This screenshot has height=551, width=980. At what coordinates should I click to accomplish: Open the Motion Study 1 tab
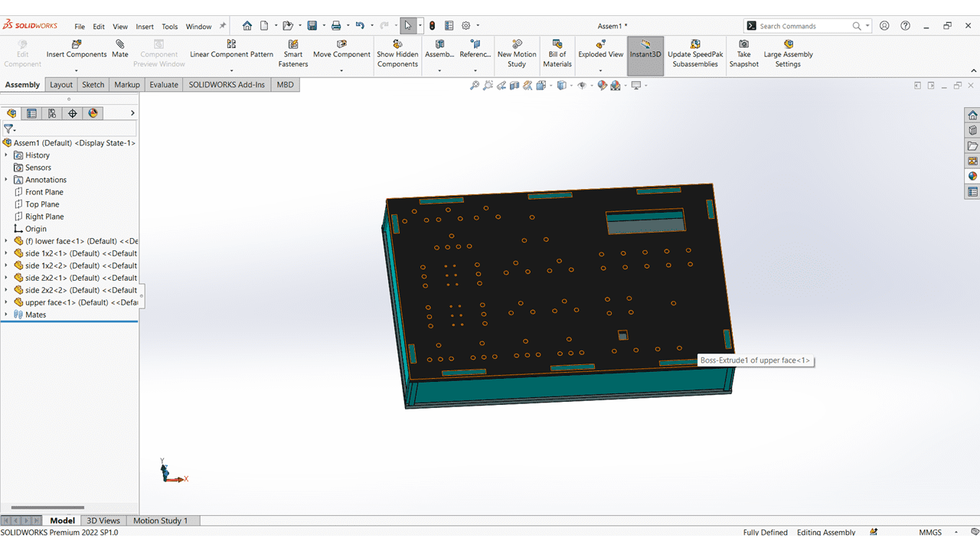pyautogui.click(x=160, y=520)
